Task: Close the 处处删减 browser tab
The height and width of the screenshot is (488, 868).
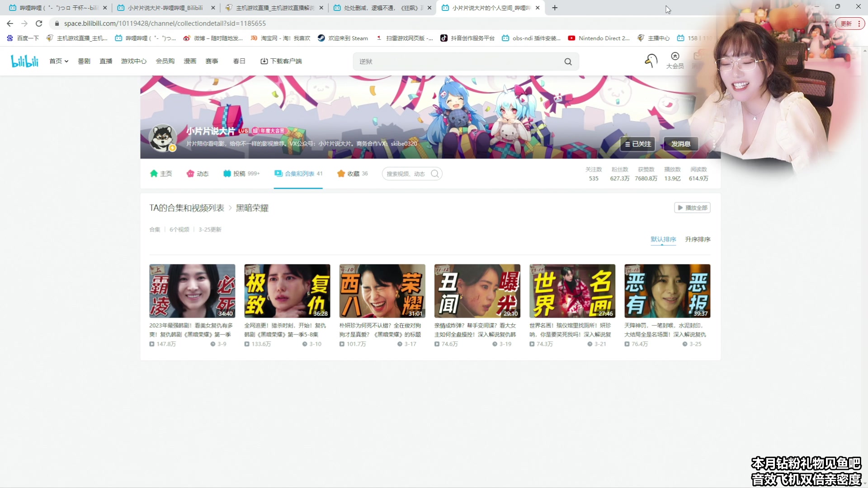Action: [x=429, y=8]
